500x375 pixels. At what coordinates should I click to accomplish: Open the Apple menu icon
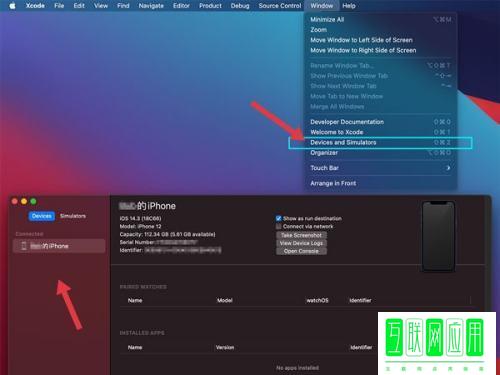pyautogui.click(x=12, y=6)
